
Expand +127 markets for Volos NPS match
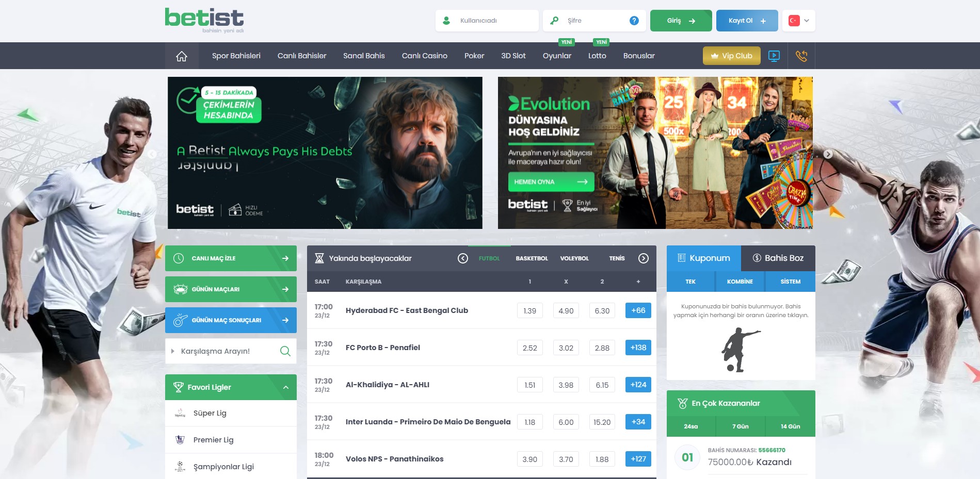638,459
